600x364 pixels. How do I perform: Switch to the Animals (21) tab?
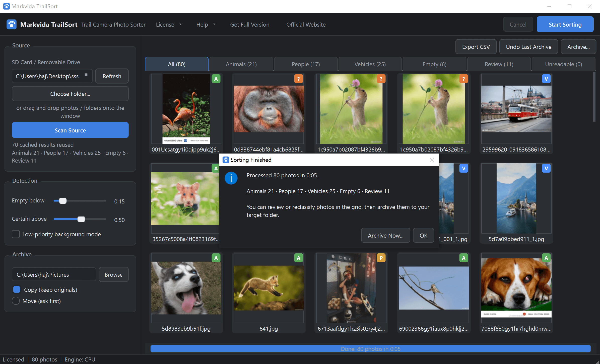pos(241,64)
